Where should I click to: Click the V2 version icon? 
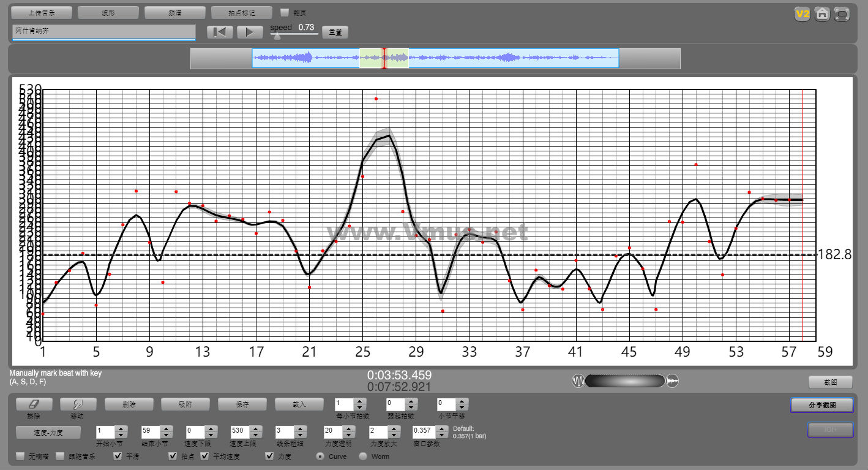(802, 14)
